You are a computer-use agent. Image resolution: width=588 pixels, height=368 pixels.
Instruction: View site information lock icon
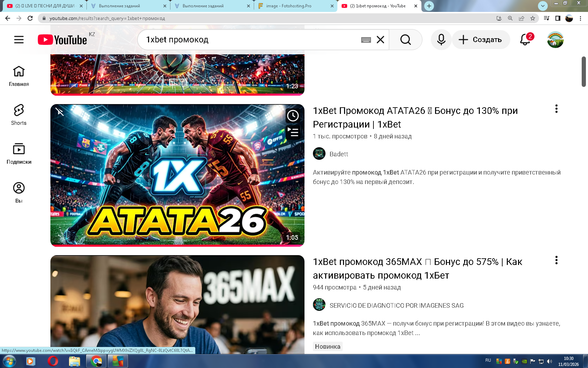pos(44,18)
